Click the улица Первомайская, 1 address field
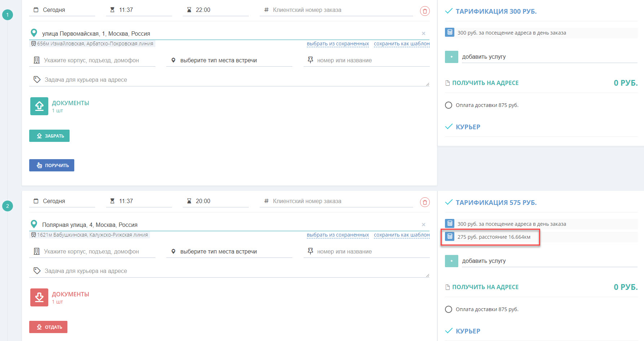644x341 pixels. pos(229,33)
